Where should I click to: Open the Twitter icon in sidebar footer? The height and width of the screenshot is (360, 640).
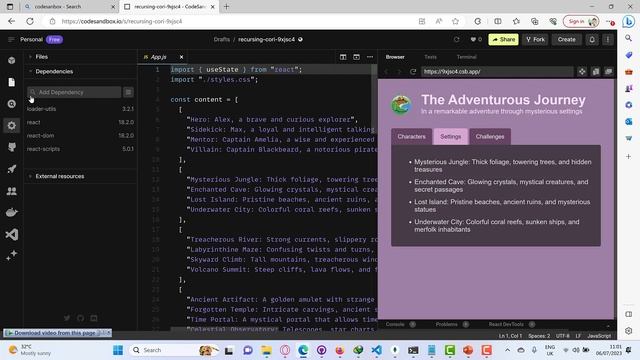[67, 318]
